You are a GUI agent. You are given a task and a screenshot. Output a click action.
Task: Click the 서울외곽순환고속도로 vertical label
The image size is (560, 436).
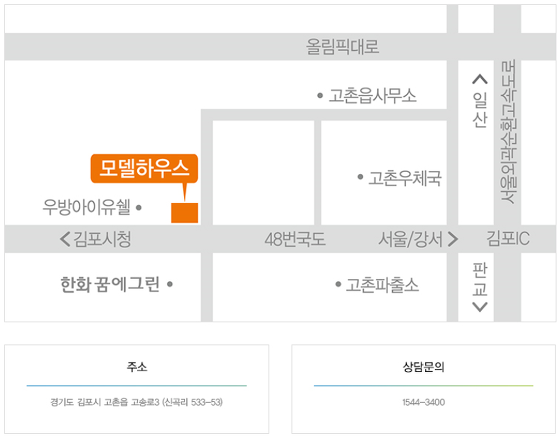(x=509, y=132)
